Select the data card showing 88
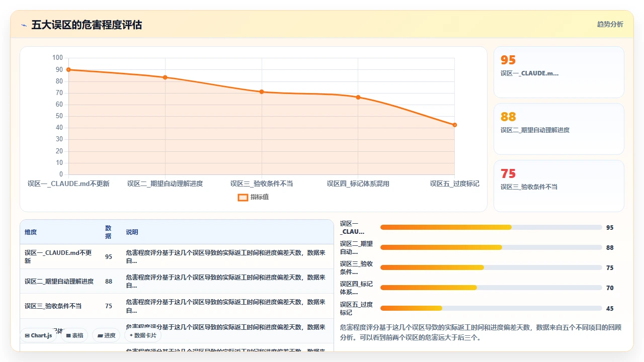644x362 pixels. [559, 129]
